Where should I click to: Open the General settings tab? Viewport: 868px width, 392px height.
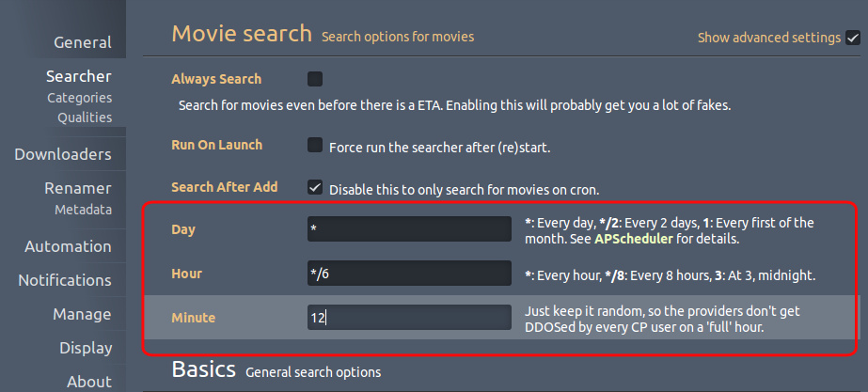(x=83, y=42)
